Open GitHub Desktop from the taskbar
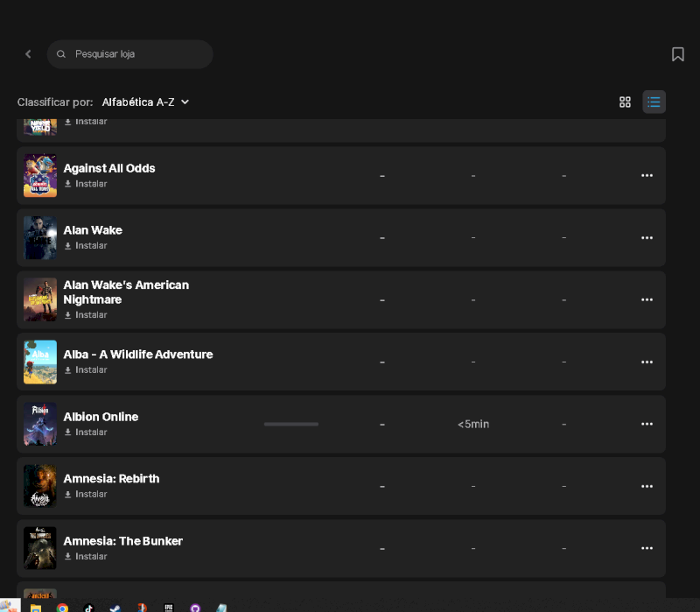This screenshot has height=612, width=700. (x=195, y=608)
